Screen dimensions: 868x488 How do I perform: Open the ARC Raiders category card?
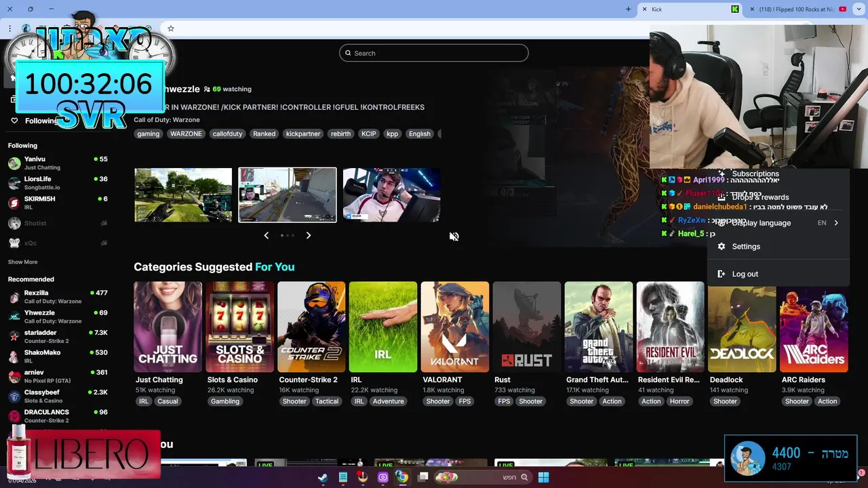click(814, 327)
